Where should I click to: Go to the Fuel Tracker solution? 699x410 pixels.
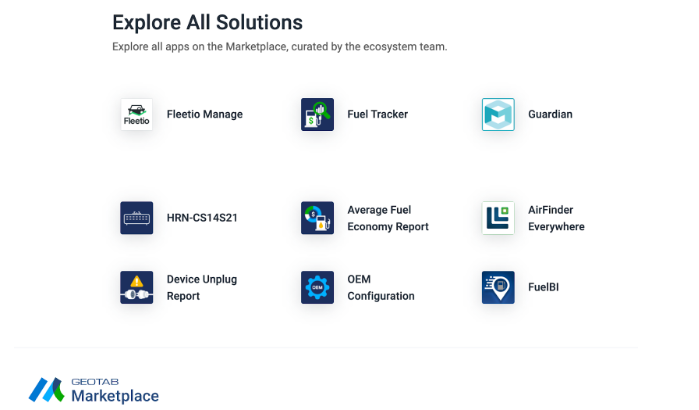click(x=378, y=115)
